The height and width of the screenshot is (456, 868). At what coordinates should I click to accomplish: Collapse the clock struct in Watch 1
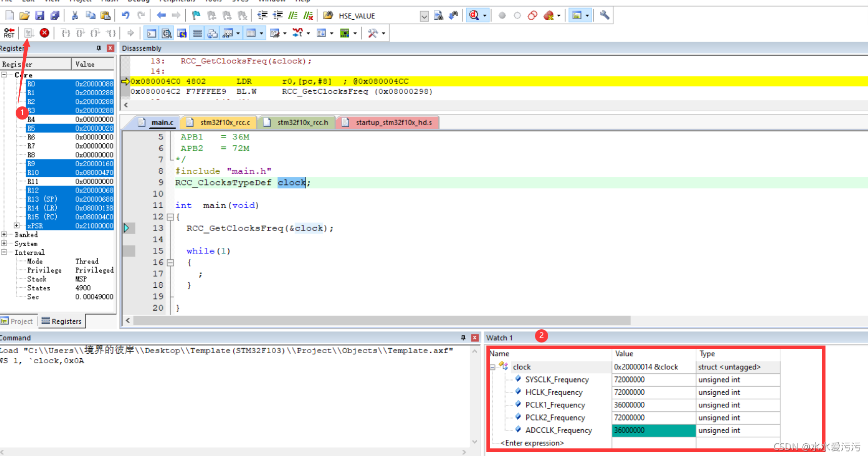(x=492, y=367)
